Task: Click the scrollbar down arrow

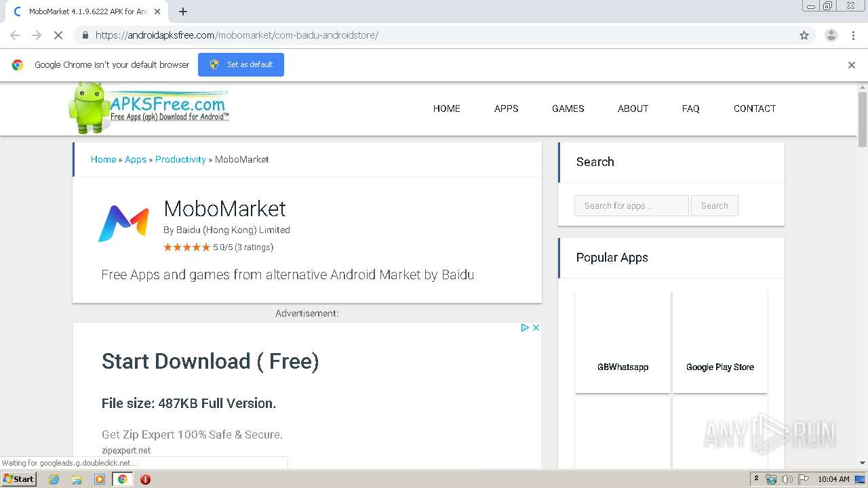Action: click(x=863, y=463)
